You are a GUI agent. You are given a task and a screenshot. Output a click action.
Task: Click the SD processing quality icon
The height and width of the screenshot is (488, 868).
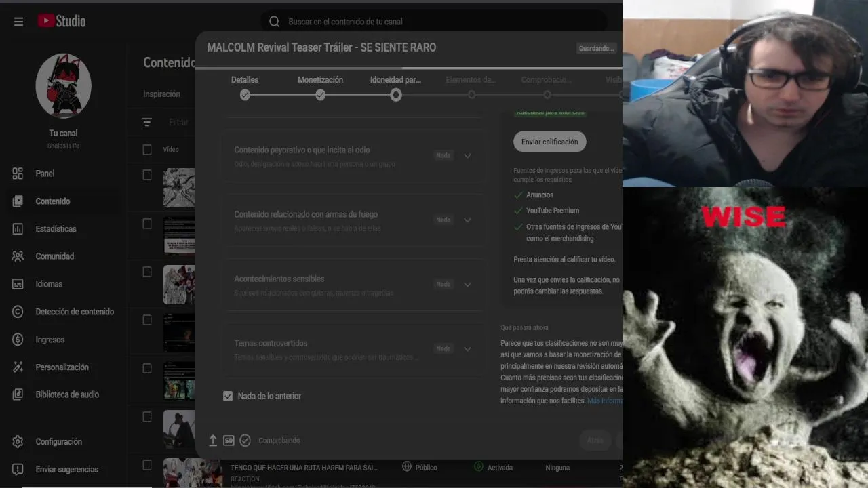[x=229, y=441]
